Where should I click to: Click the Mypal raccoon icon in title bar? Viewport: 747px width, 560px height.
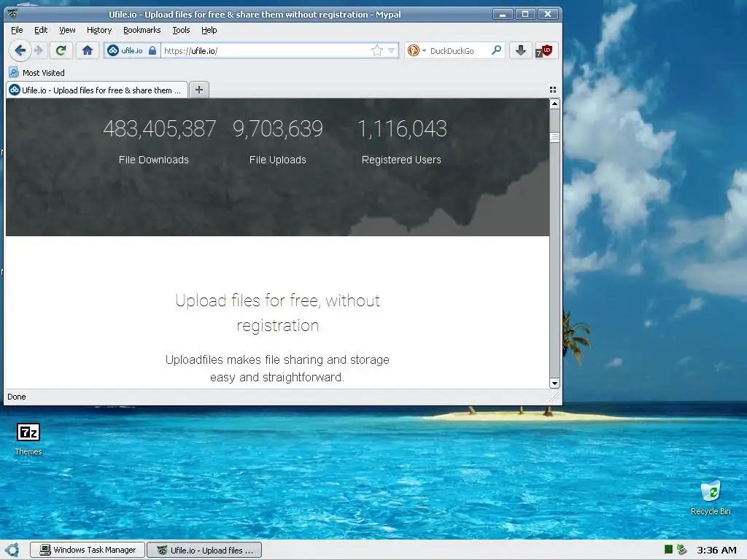tap(13, 13)
